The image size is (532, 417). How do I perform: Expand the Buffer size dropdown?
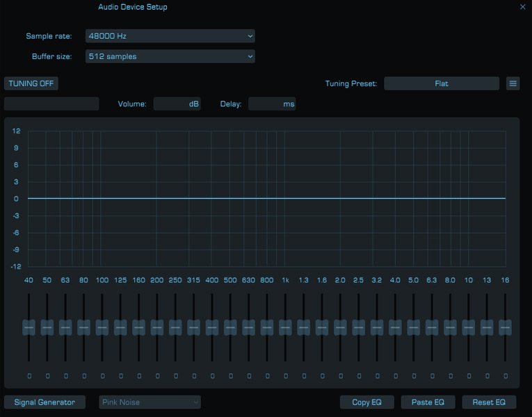point(170,56)
